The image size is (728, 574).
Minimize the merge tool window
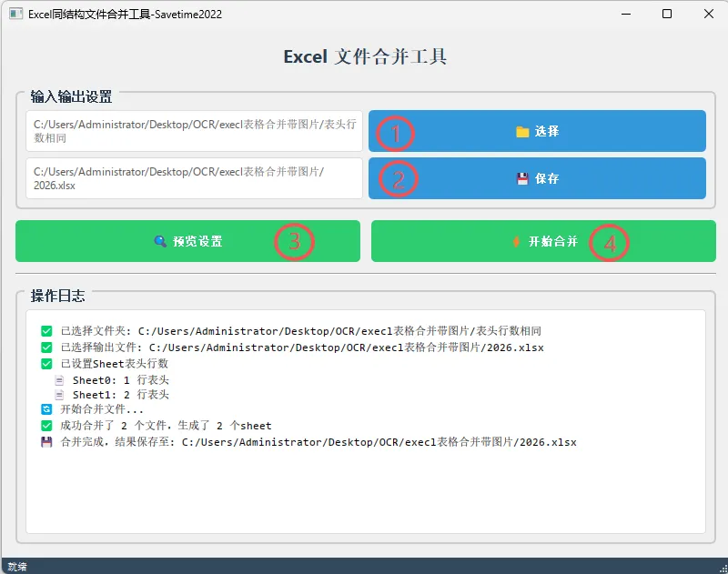(626, 14)
